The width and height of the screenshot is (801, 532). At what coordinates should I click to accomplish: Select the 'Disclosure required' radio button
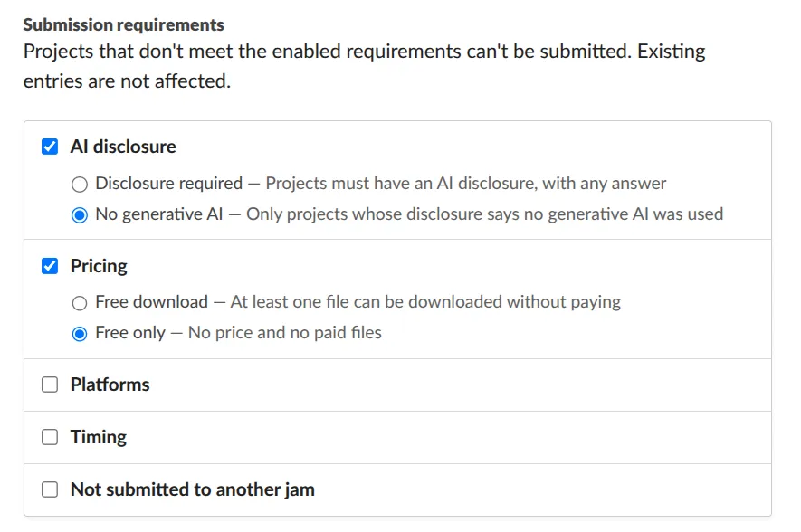click(x=79, y=185)
